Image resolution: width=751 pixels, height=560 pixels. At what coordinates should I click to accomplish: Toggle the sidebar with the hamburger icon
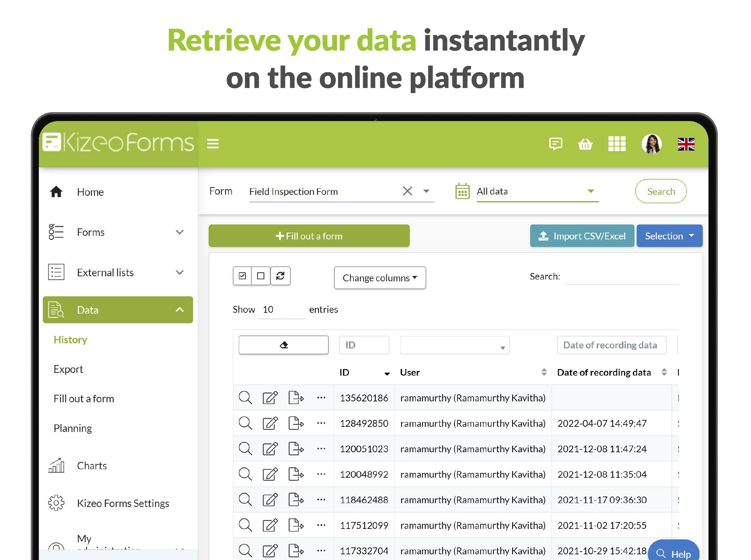[x=213, y=143]
